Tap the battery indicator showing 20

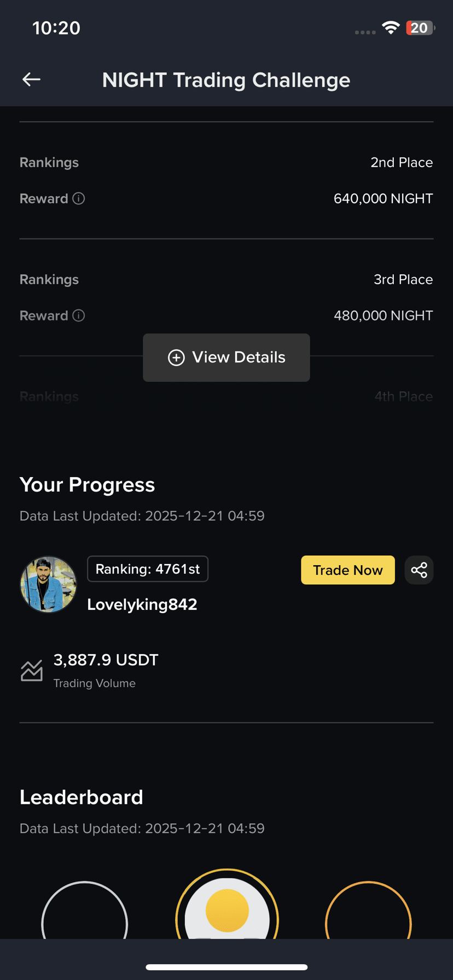click(x=420, y=28)
